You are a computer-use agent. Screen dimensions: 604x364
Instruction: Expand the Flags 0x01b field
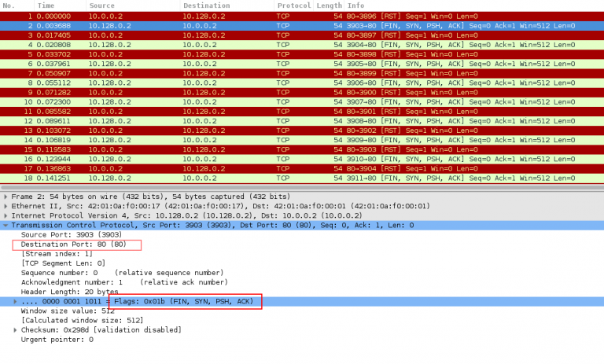(x=16, y=301)
